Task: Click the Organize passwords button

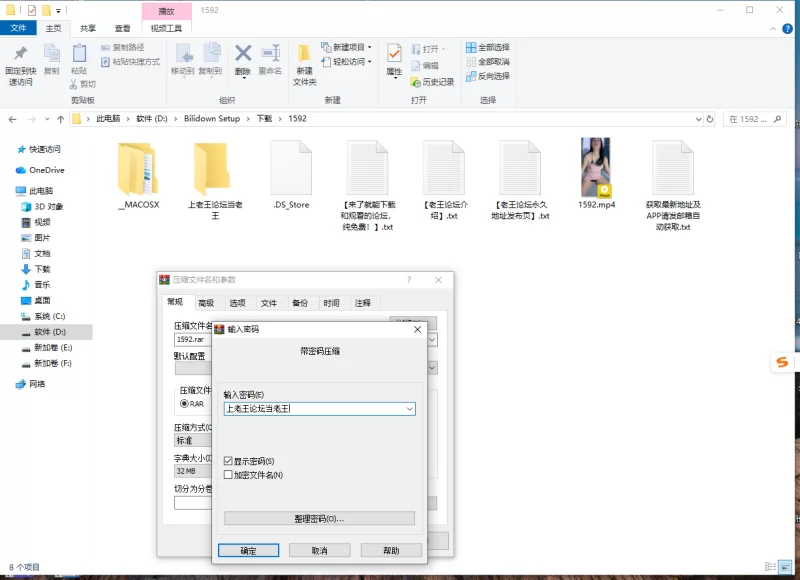Action: pyautogui.click(x=319, y=518)
